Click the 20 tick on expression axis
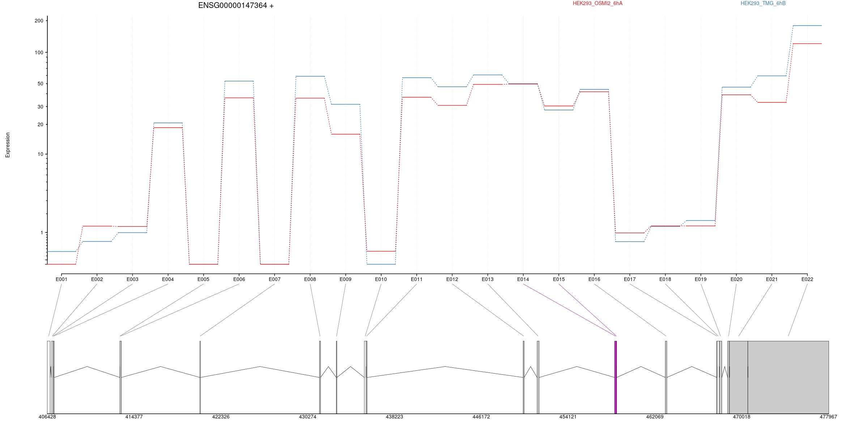The height and width of the screenshot is (434, 868). pos(40,125)
